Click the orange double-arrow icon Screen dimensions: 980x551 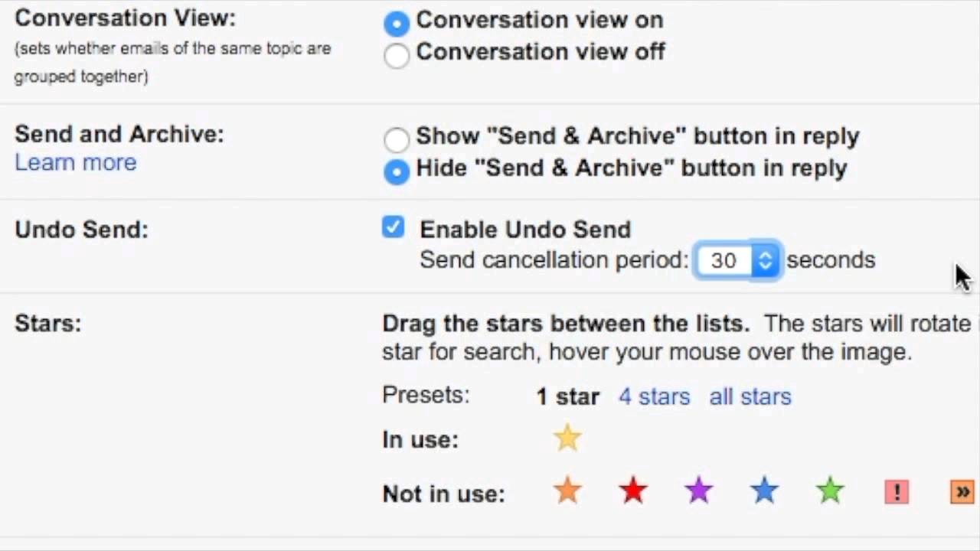(x=962, y=491)
